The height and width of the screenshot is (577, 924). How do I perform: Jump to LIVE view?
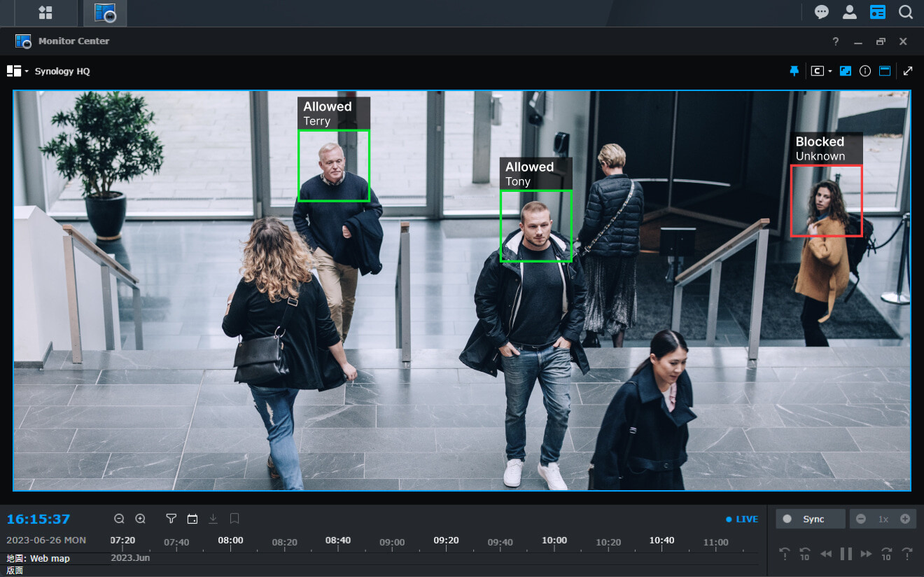(742, 519)
